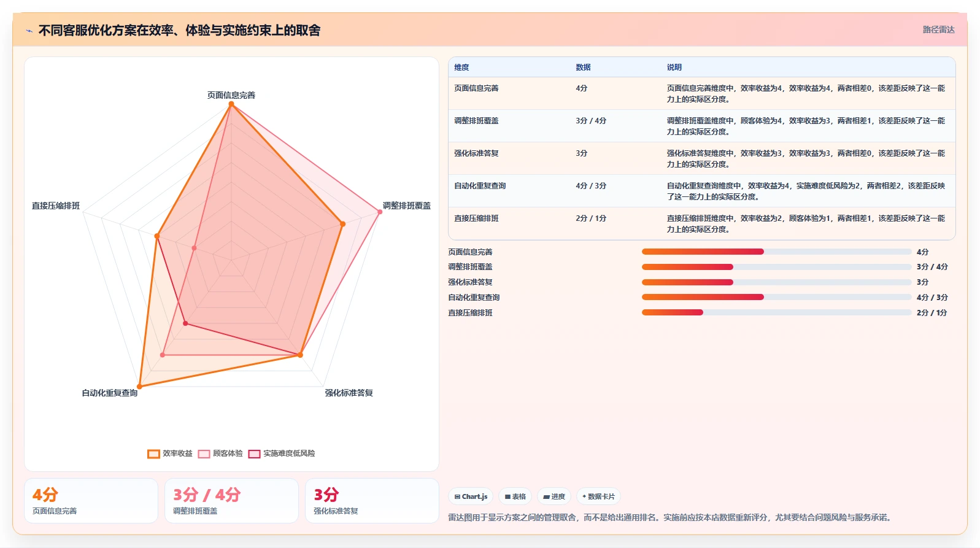This screenshot has width=980, height=548.
Task: Click the 4分 / 3分 value in table
Action: coord(591,186)
